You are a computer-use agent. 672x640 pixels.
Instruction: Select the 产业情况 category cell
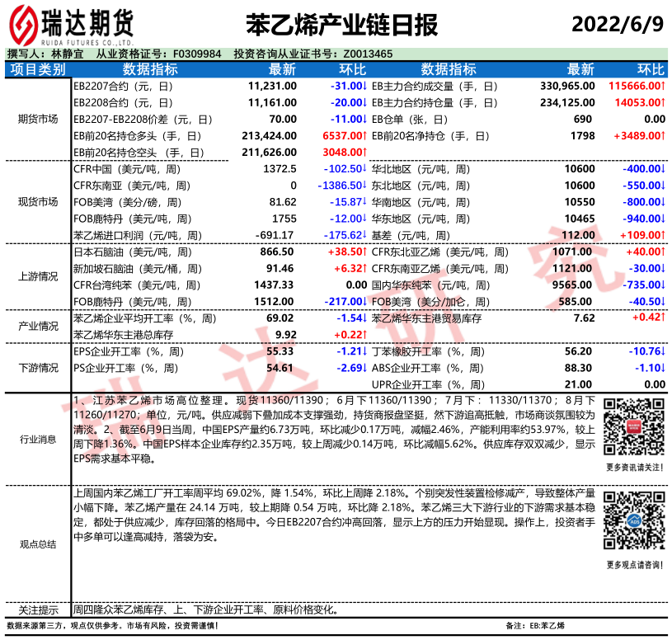pos(37,327)
